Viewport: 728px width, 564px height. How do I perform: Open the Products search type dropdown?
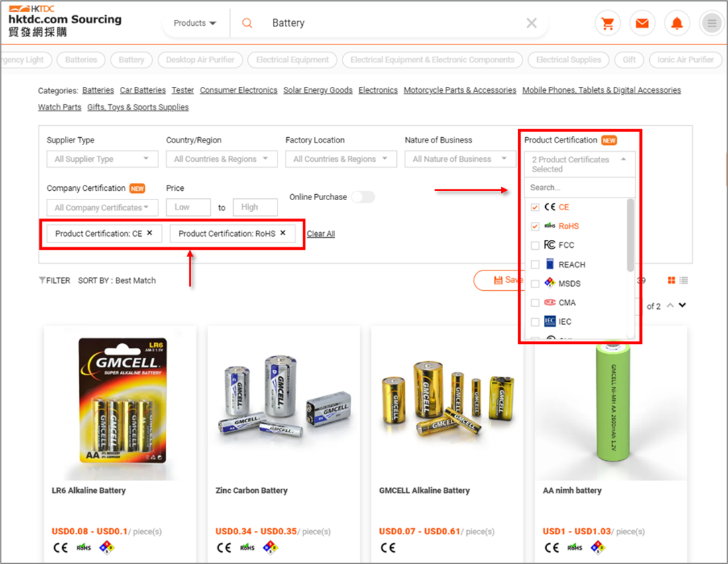tap(195, 23)
